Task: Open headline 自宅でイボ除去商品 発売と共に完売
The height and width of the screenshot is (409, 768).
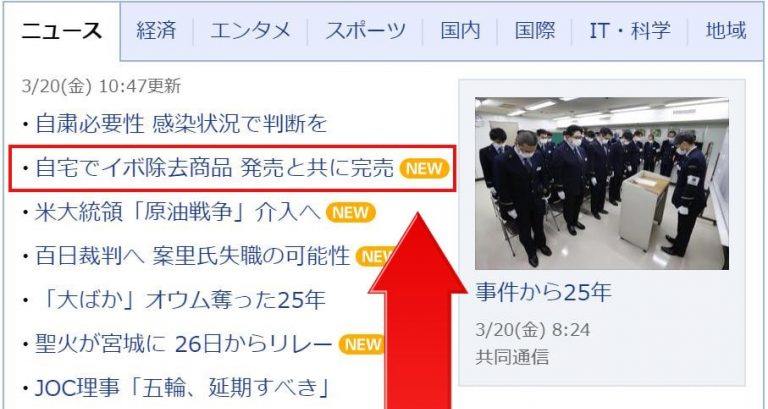Action: point(214,168)
